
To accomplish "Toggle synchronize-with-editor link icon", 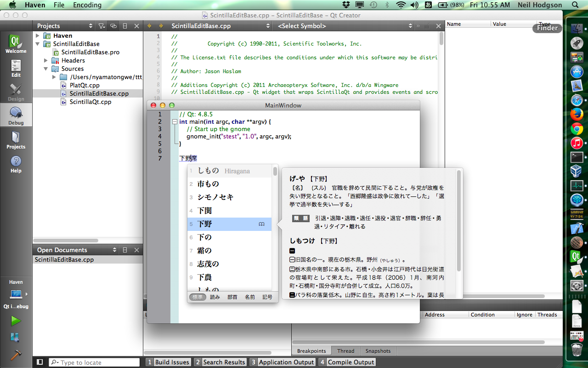I will click(113, 26).
